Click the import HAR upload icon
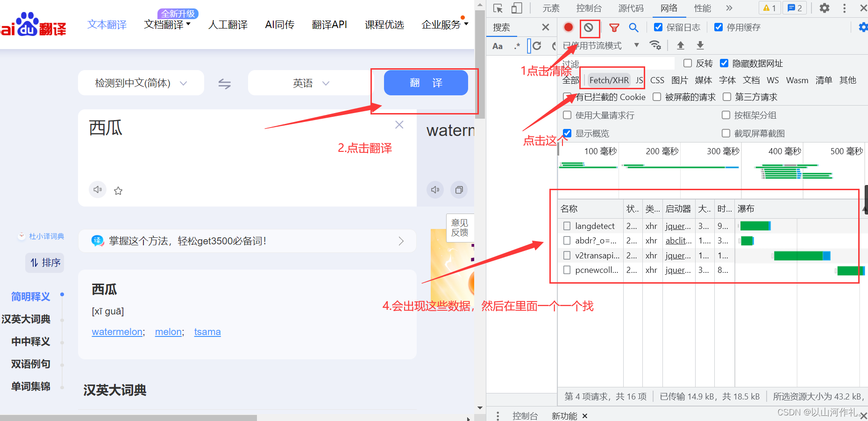 tap(681, 45)
